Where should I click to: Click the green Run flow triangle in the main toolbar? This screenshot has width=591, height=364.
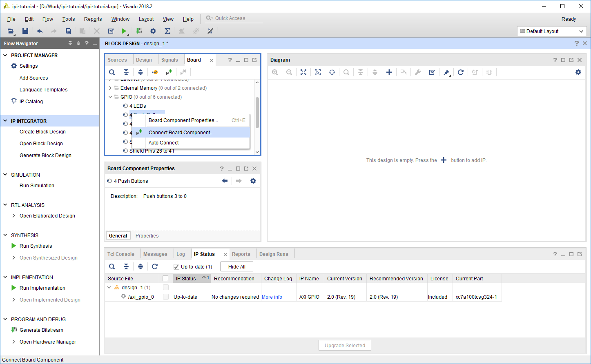coord(124,31)
